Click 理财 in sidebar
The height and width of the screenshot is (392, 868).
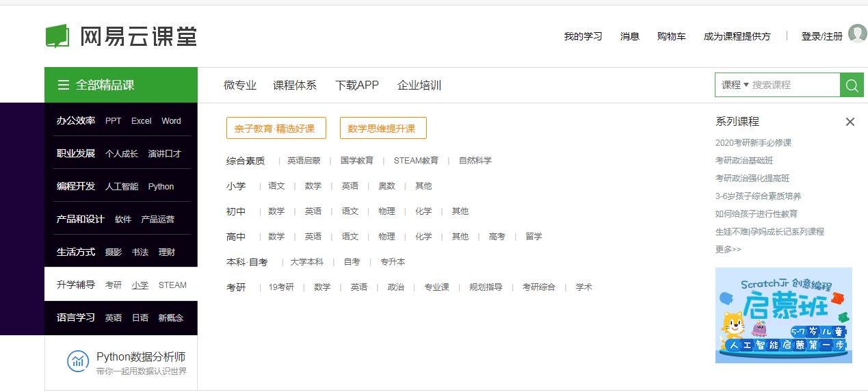[x=167, y=252]
